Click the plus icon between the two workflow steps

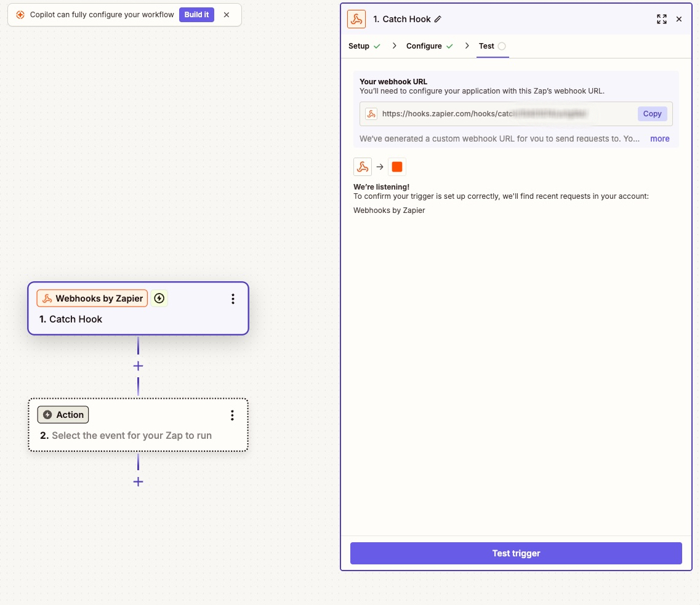(138, 366)
